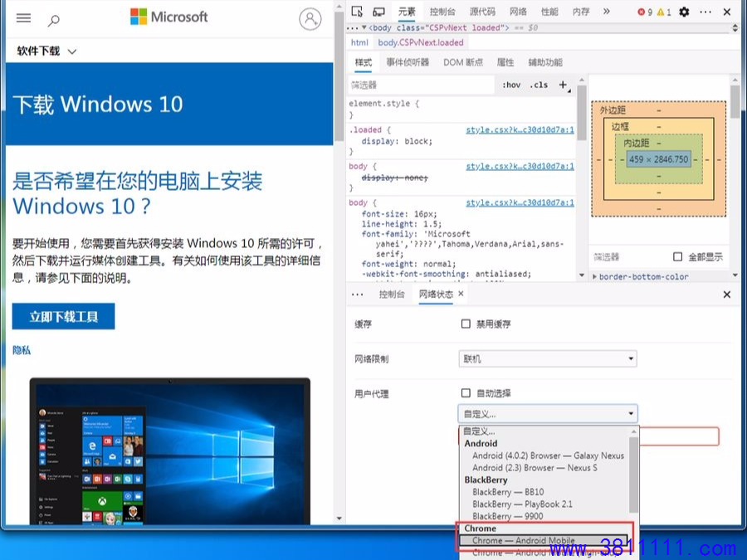The image size is (747, 560).
Task: Toggle the :hov element state button
Action: [511, 85]
